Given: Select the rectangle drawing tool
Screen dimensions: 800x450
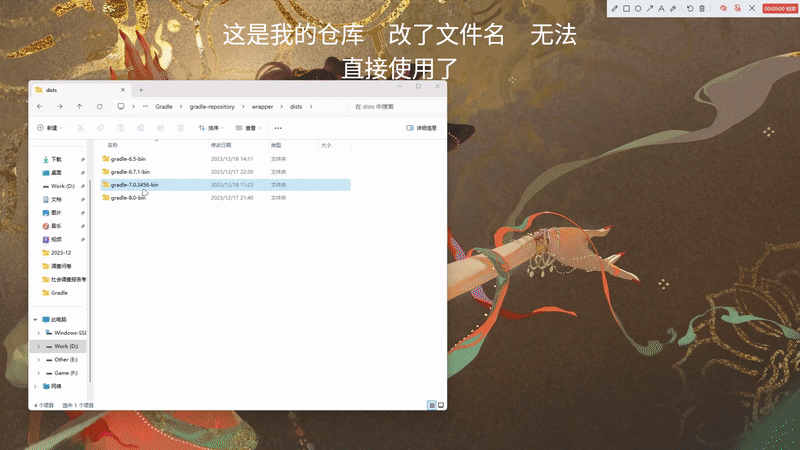Looking at the screenshot, I should pyautogui.click(x=627, y=8).
